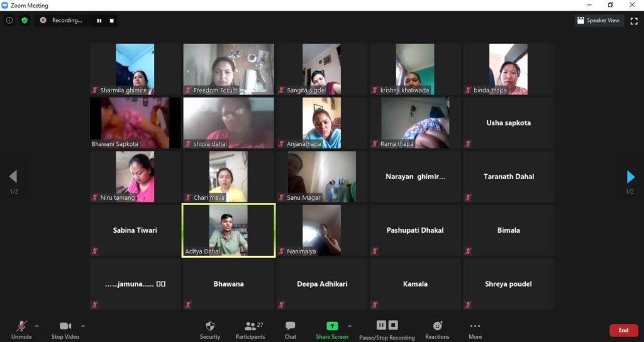This screenshot has width=644, height=342.
Task: Go to next page of participants
Action: click(x=630, y=177)
